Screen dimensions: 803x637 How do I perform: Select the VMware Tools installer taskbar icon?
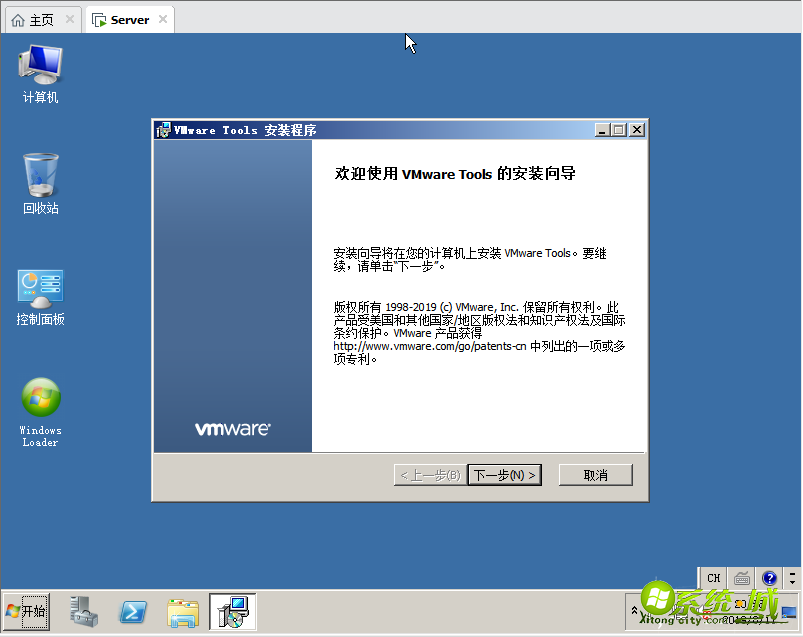[x=232, y=611]
